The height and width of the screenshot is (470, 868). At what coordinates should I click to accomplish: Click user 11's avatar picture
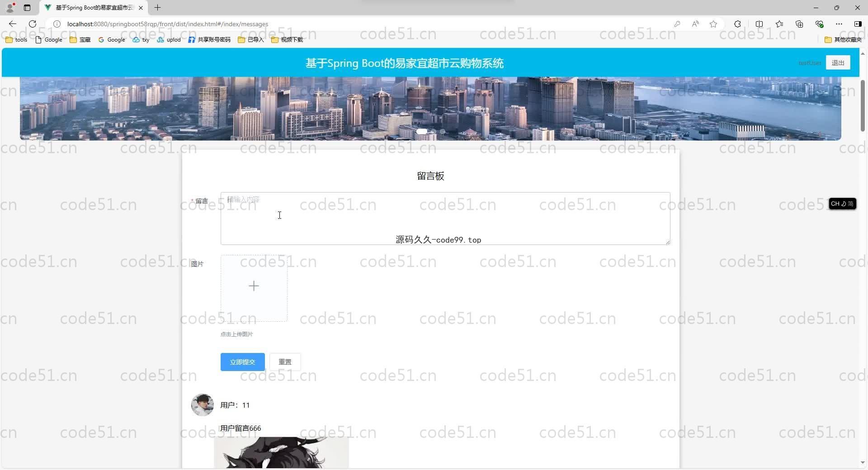(x=203, y=405)
